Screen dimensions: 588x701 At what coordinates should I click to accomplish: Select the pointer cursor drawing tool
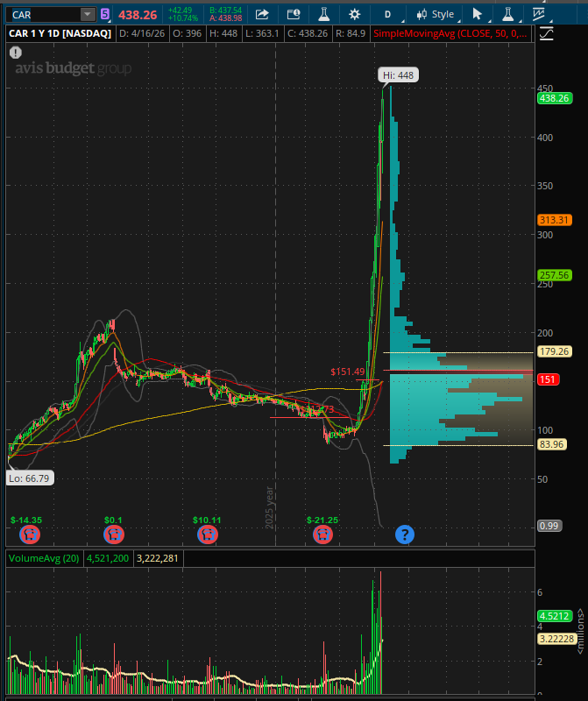[x=477, y=14]
